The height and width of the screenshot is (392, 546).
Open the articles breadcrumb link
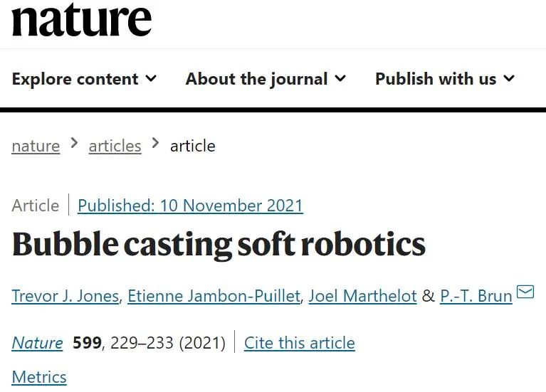coord(115,147)
